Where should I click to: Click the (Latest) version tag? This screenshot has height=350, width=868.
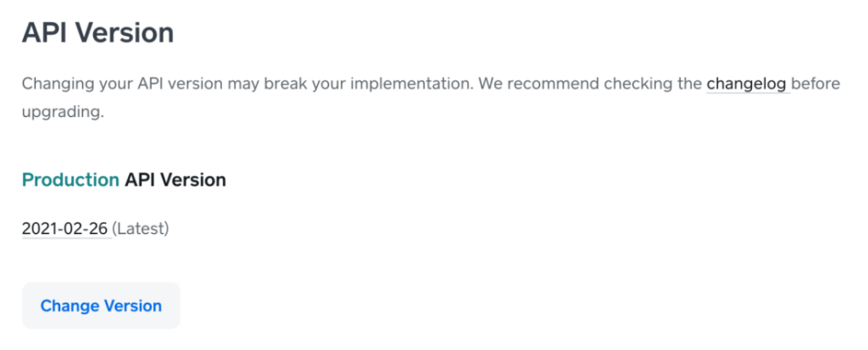point(141,228)
